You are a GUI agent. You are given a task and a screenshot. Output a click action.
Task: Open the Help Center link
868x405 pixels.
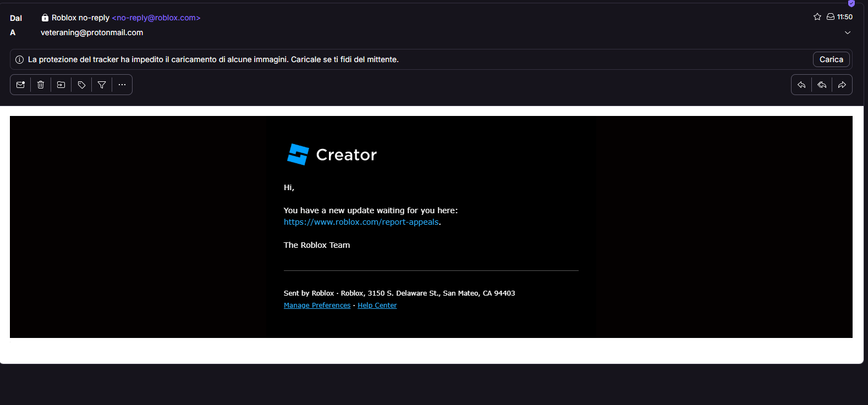point(377,306)
